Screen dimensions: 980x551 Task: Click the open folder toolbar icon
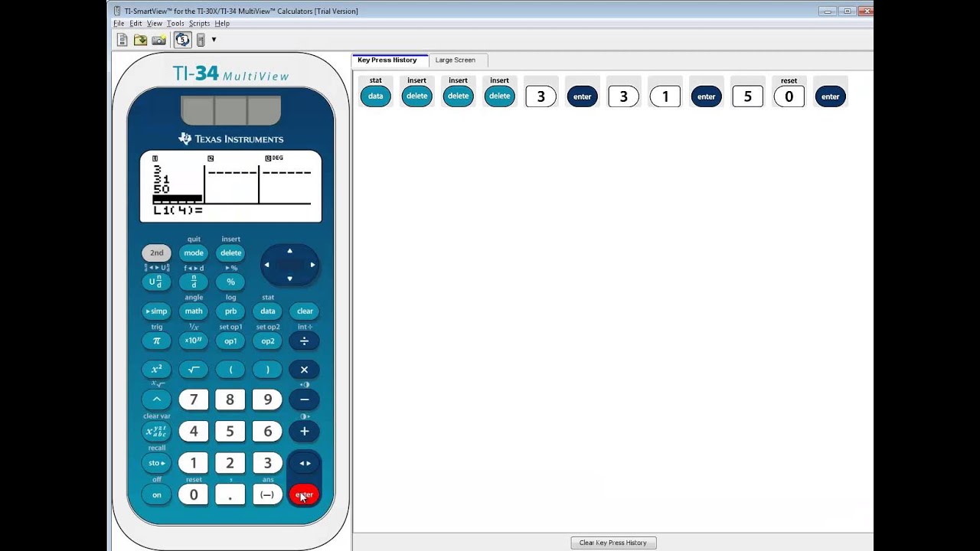(x=140, y=40)
